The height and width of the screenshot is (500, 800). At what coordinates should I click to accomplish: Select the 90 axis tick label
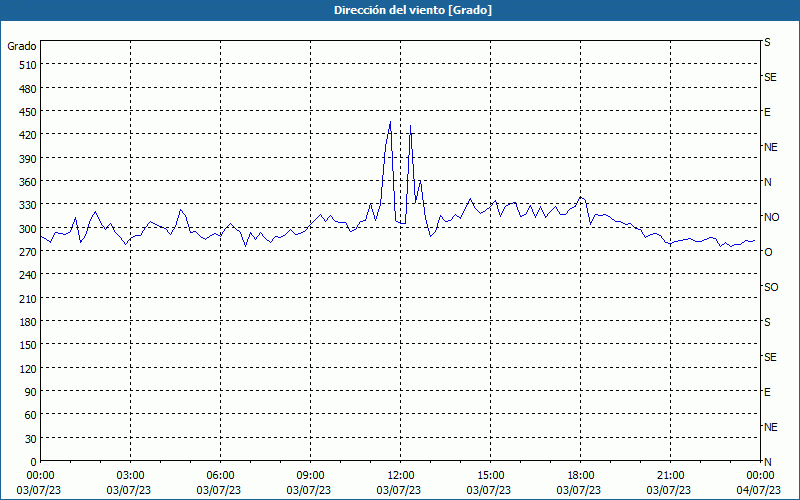31,392
